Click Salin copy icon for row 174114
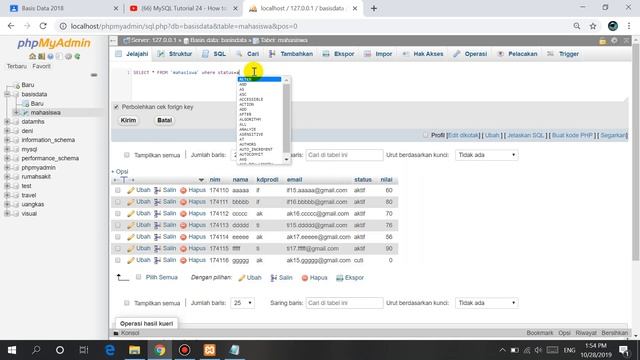 tap(157, 237)
